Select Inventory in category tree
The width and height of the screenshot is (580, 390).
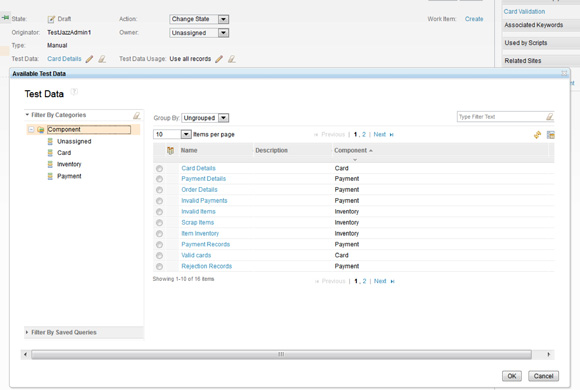69,164
